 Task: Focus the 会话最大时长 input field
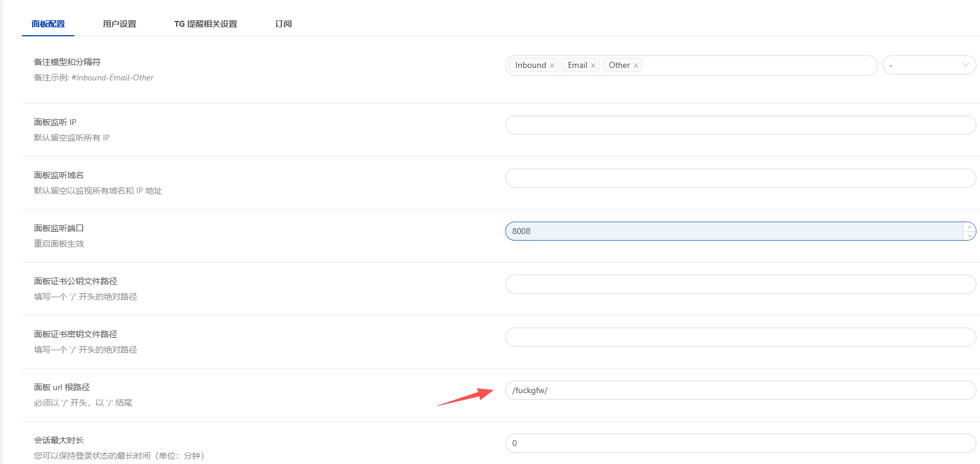[740, 443]
